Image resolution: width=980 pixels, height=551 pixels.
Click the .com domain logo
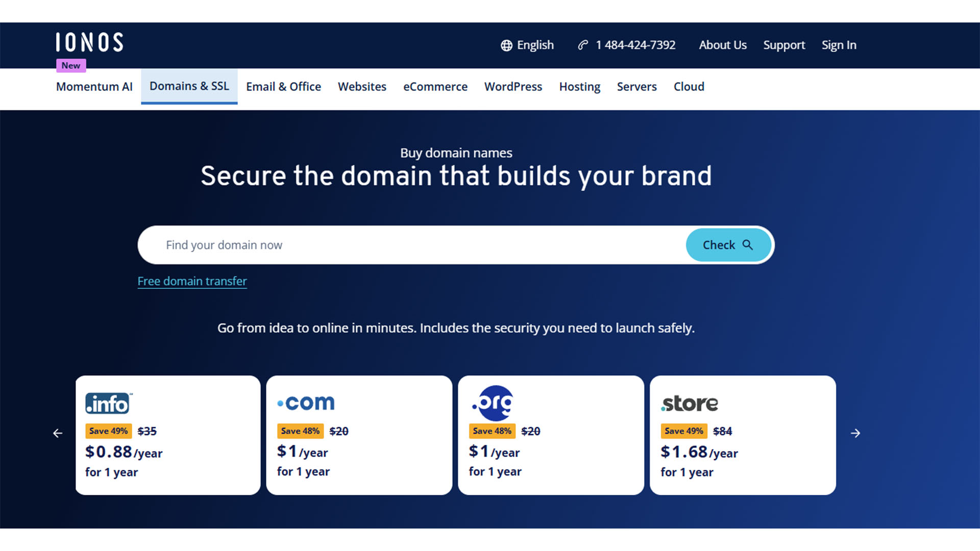(x=306, y=403)
